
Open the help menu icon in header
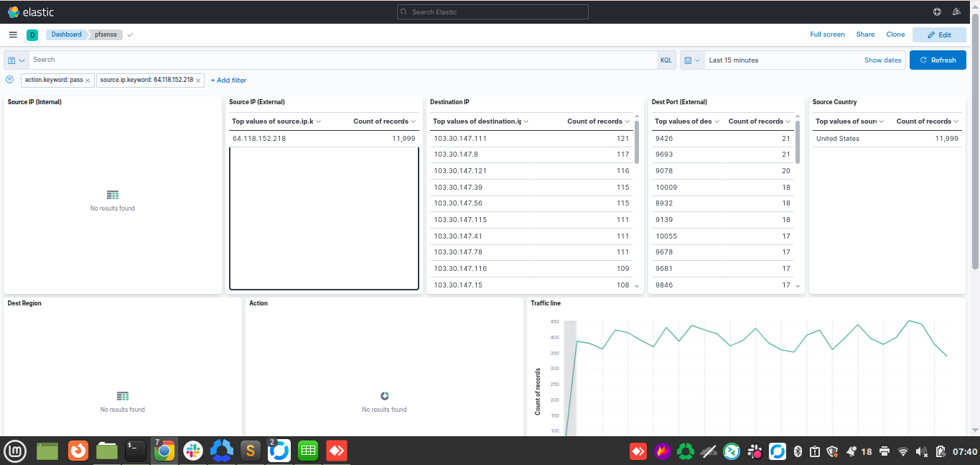click(937, 12)
